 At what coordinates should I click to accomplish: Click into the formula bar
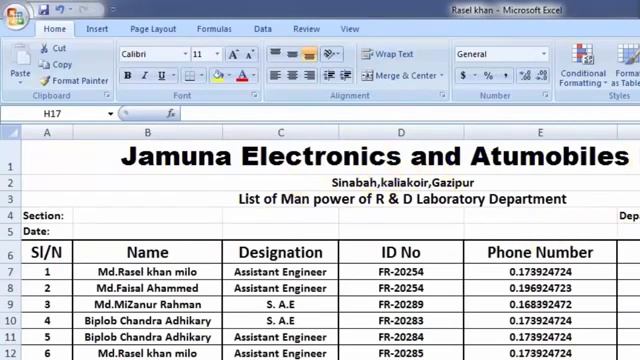(410, 114)
